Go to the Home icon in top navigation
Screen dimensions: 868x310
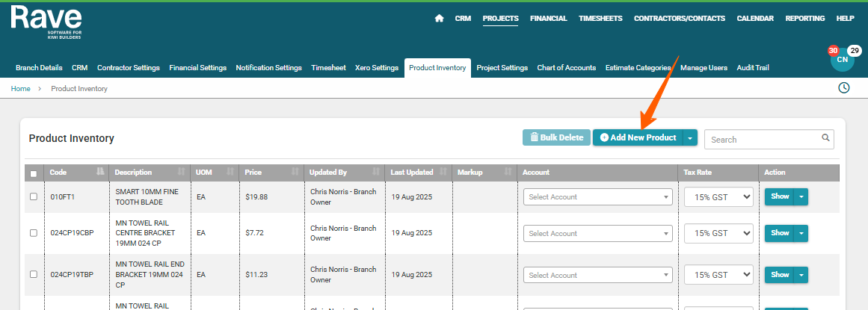click(x=439, y=18)
